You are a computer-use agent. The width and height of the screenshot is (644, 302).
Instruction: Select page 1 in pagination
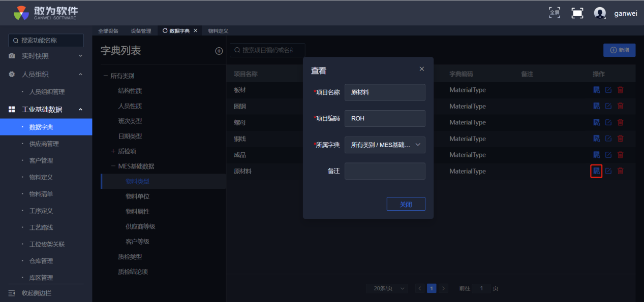tap(432, 288)
